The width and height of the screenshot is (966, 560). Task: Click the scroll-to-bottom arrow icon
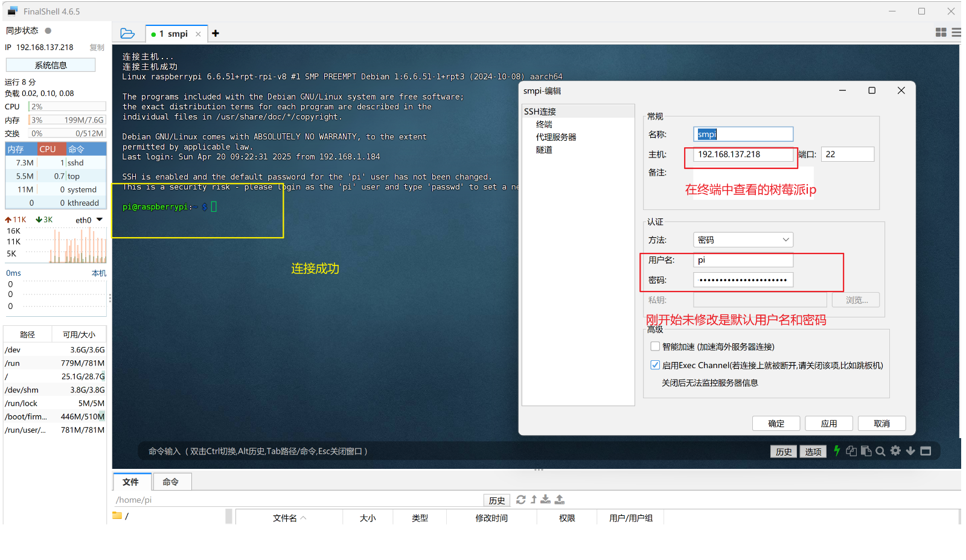(x=910, y=451)
